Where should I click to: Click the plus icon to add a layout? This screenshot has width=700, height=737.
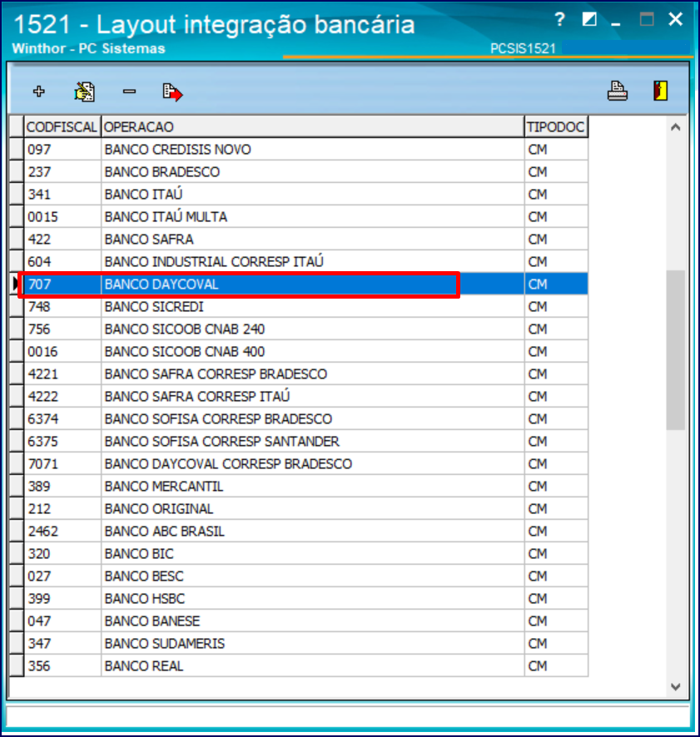tap(39, 92)
